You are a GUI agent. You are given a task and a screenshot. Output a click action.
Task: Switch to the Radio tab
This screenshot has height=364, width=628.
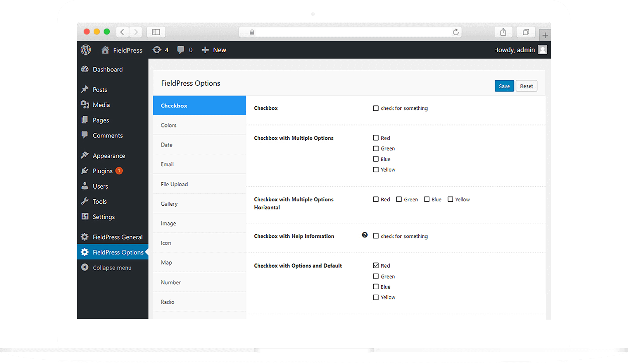[199, 302]
